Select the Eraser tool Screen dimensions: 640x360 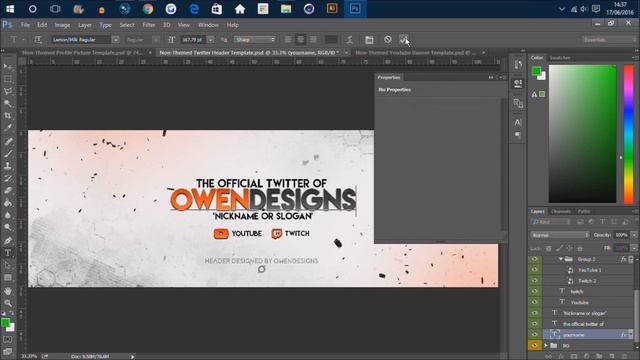8,190
